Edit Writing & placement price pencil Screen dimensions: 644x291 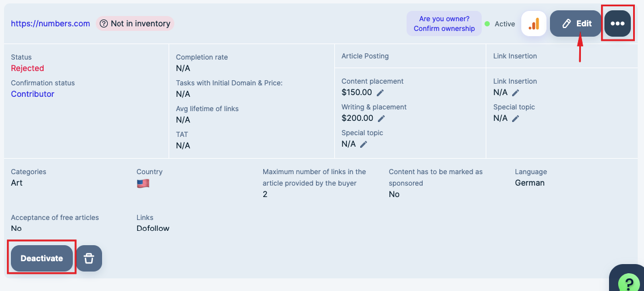pyautogui.click(x=381, y=119)
